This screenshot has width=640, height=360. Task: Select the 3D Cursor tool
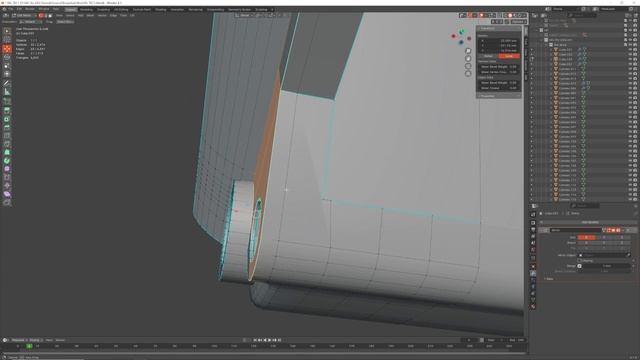point(7,40)
